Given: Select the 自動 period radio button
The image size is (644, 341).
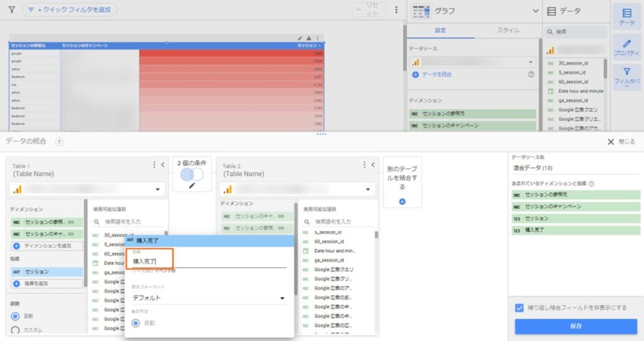Looking at the screenshot, I should [16, 316].
